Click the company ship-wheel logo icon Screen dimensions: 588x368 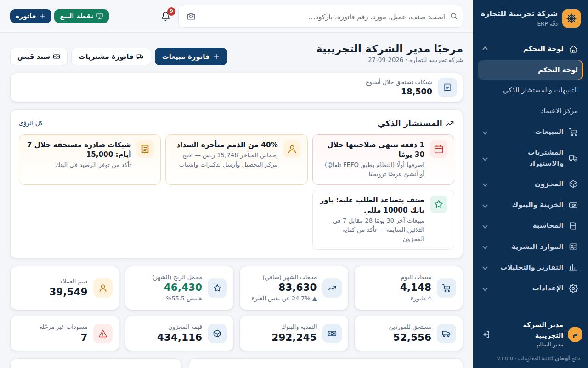[571, 18]
